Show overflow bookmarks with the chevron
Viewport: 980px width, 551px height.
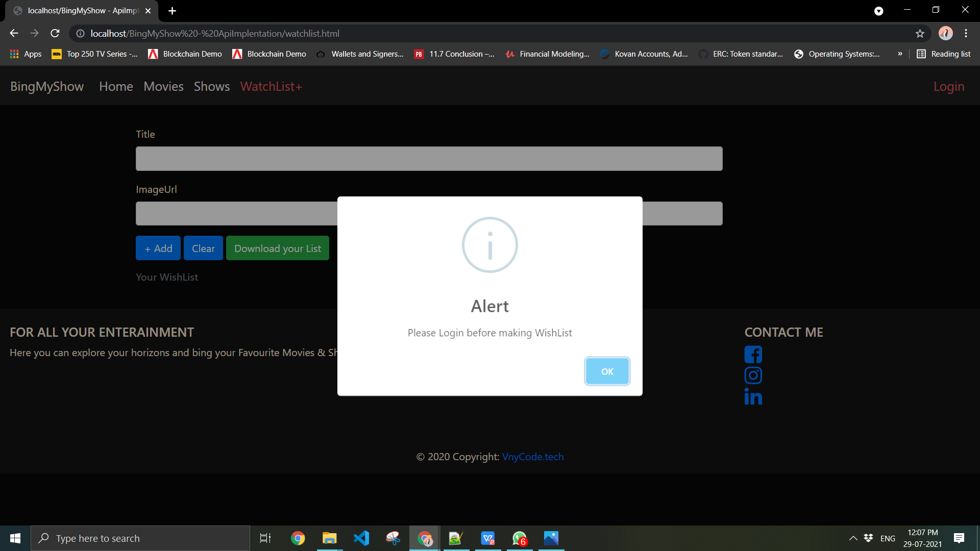pos(900,54)
